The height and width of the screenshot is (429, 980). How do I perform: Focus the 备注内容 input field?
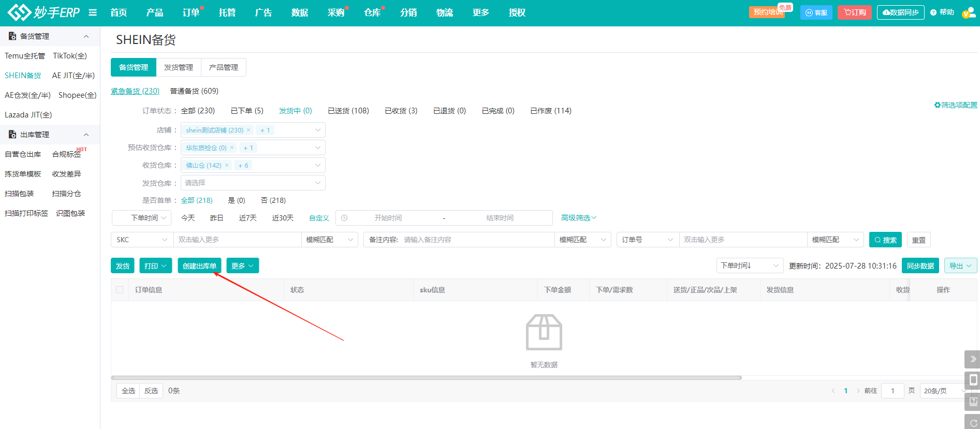pyautogui.click(x=476, y=240)
